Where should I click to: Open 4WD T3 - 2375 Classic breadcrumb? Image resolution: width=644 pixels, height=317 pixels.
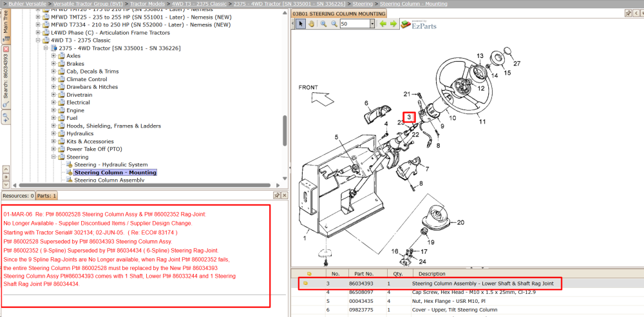(x=199, y=4)
